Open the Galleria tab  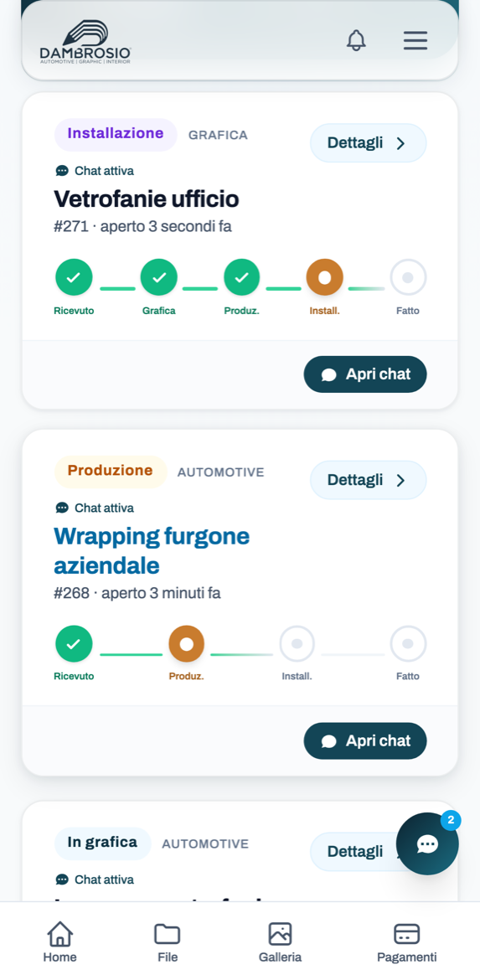[280, 941]
